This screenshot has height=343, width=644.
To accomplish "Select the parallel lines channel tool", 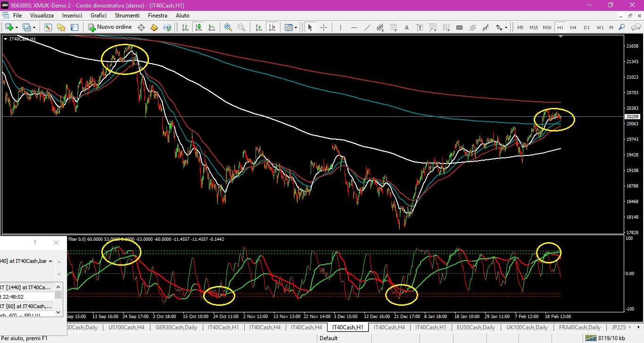I will (x=472, y=27).
